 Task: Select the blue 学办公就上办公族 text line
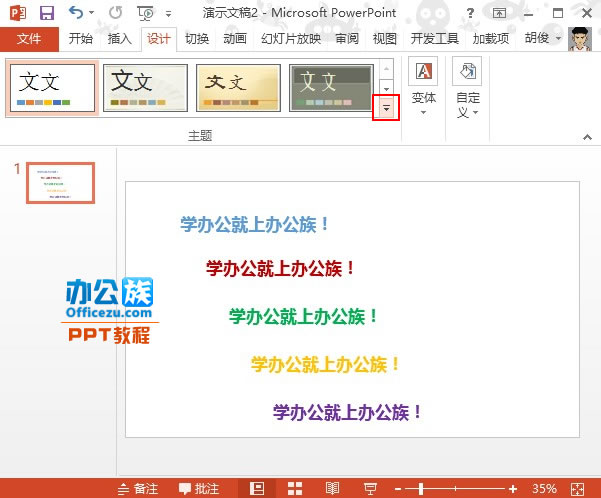tap(255, 224)
